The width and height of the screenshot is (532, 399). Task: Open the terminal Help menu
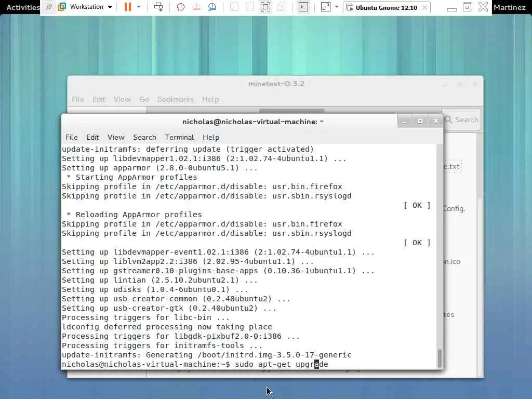[x=211, y=137]
